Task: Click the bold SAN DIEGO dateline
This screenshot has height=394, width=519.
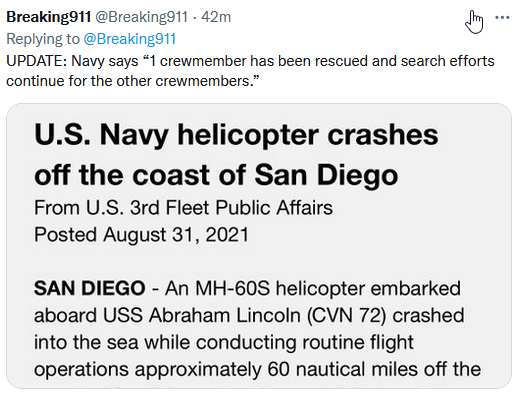Action: [x=89, y=288]
